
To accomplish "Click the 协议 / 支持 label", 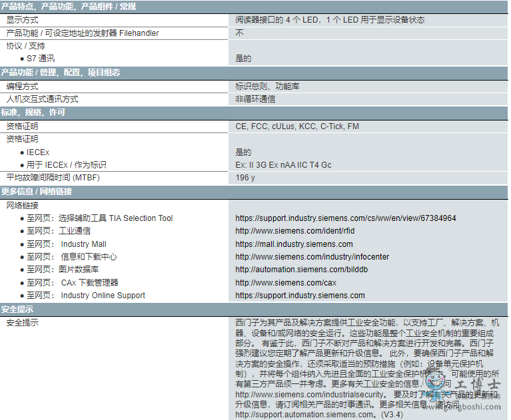I will click(x=25, y=46).
